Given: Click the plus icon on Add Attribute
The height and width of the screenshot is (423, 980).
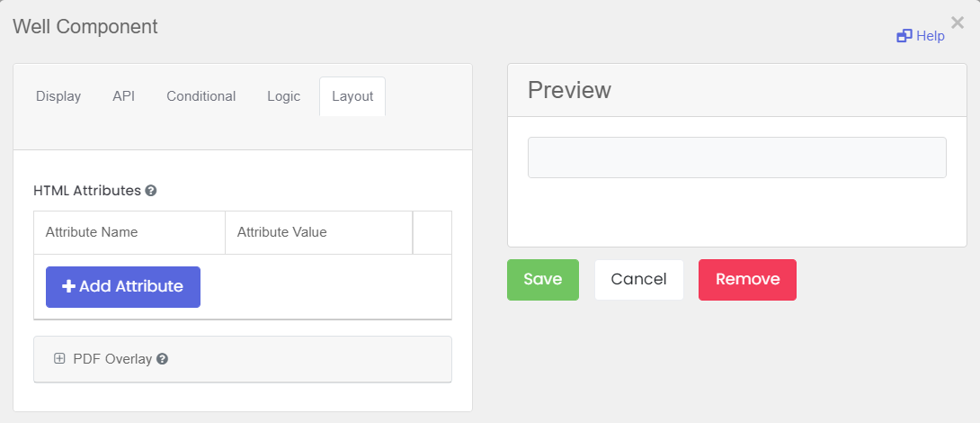Looking at the screenshot, I should coord(68,286).
